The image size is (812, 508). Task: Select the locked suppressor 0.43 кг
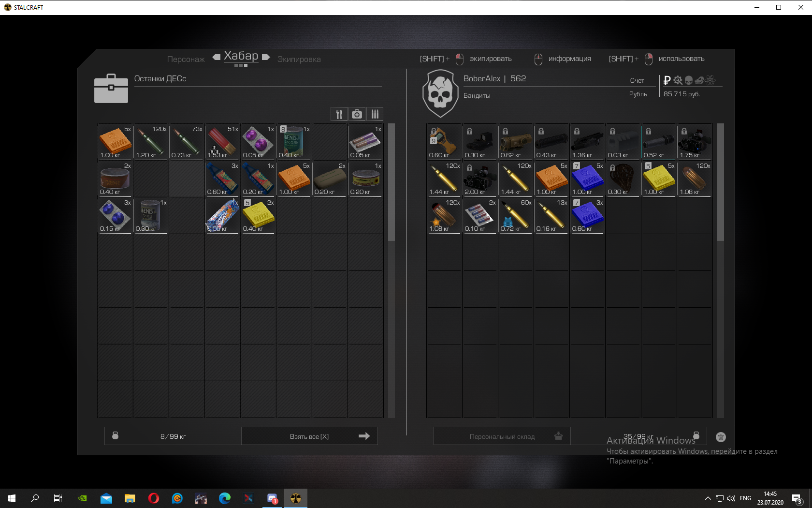[551, 142]
